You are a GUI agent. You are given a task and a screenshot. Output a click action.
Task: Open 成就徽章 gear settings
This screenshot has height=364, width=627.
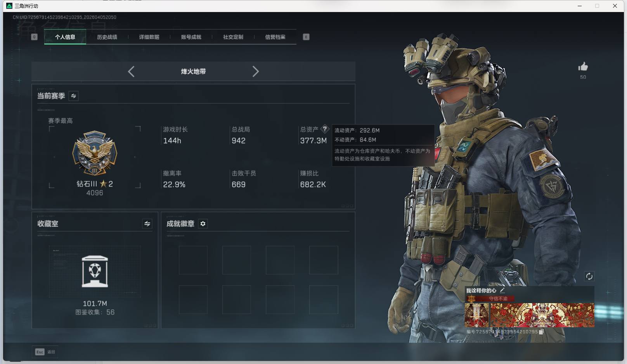203,224
